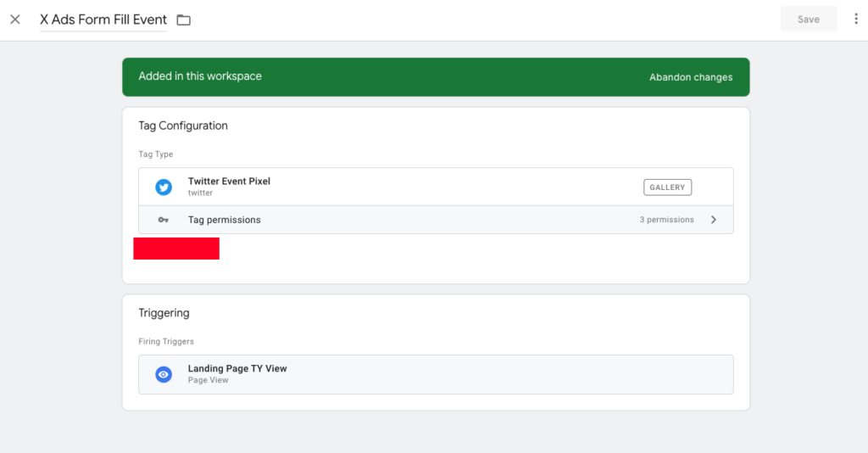Click the key icon for Tag permissions

pos(164,220)
